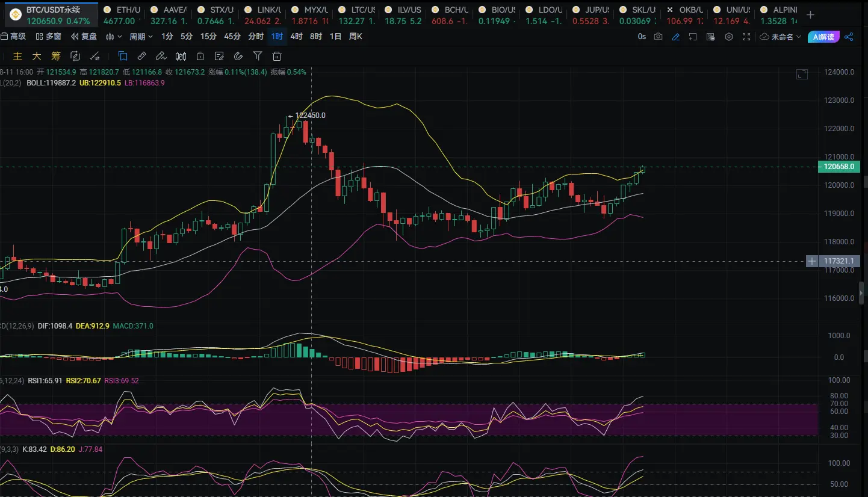Switch to the 1分 timeframe
This screenshot has width=868, height=497.
pos(167,37)
